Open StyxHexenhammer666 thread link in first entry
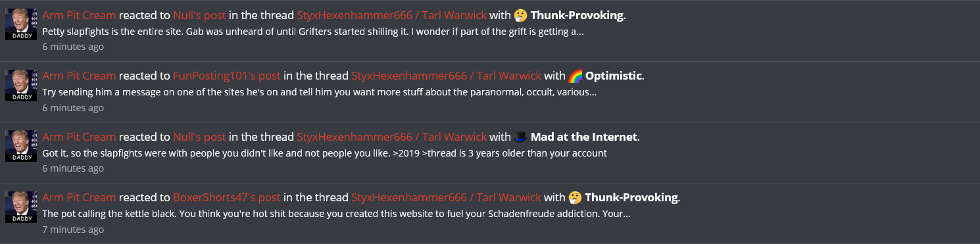 coord(392,15)
